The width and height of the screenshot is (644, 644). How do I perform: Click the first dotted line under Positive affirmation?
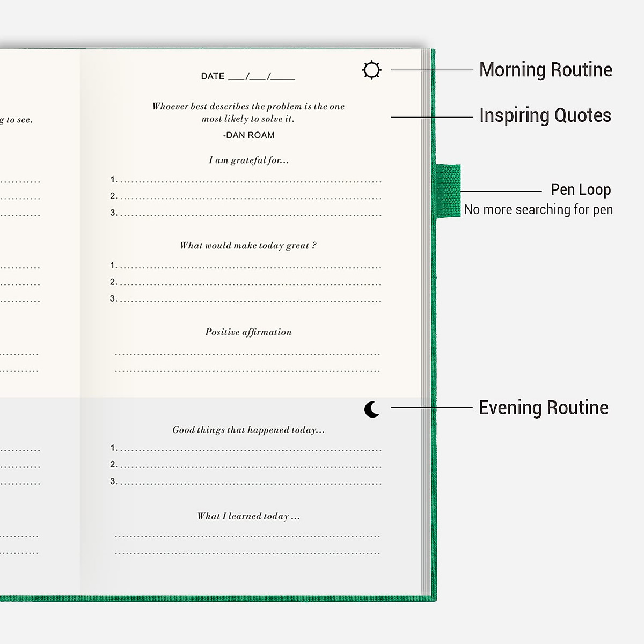pos(247,354)
